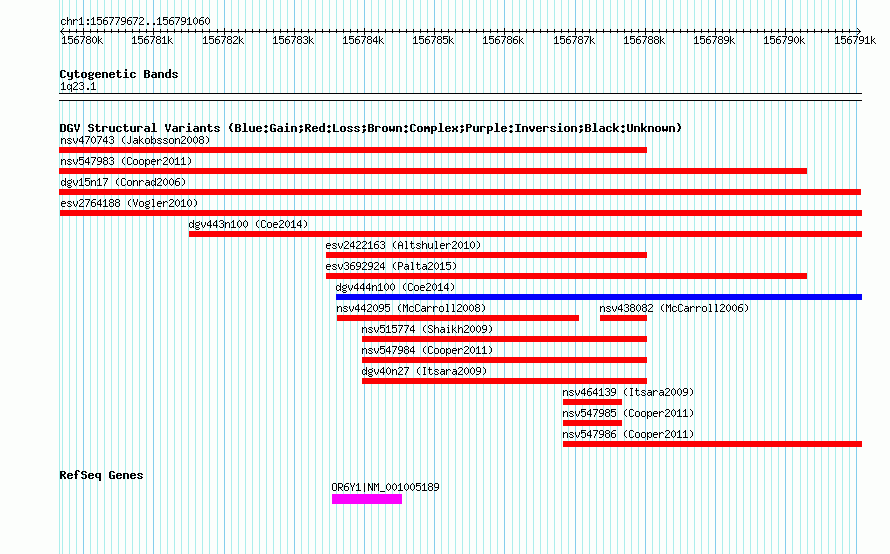Image resolution: width=890 pixels, height=554 pixels.
Task: Click the chr1:156779672..156791060 coordinate label
Action: tap(135, 21)
